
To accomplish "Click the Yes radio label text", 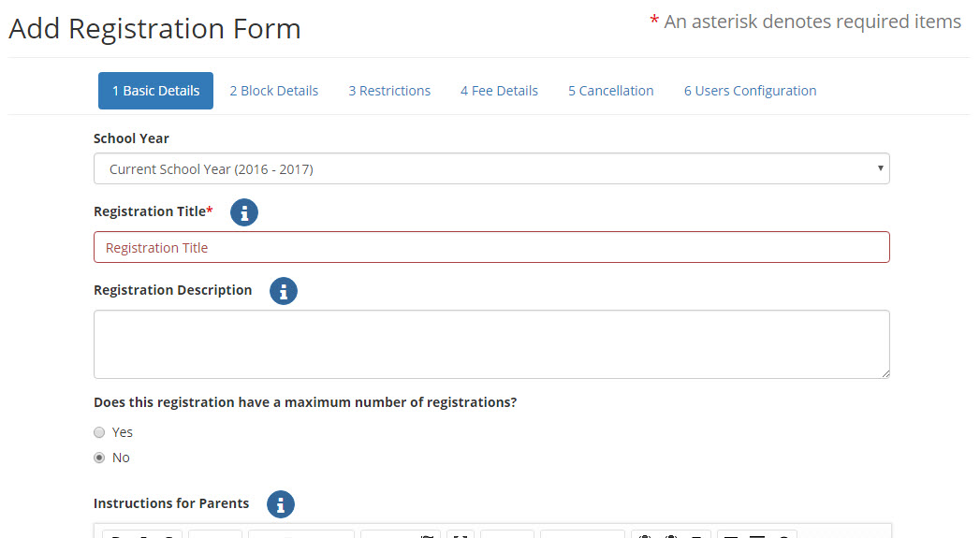I will pos(122,432).
